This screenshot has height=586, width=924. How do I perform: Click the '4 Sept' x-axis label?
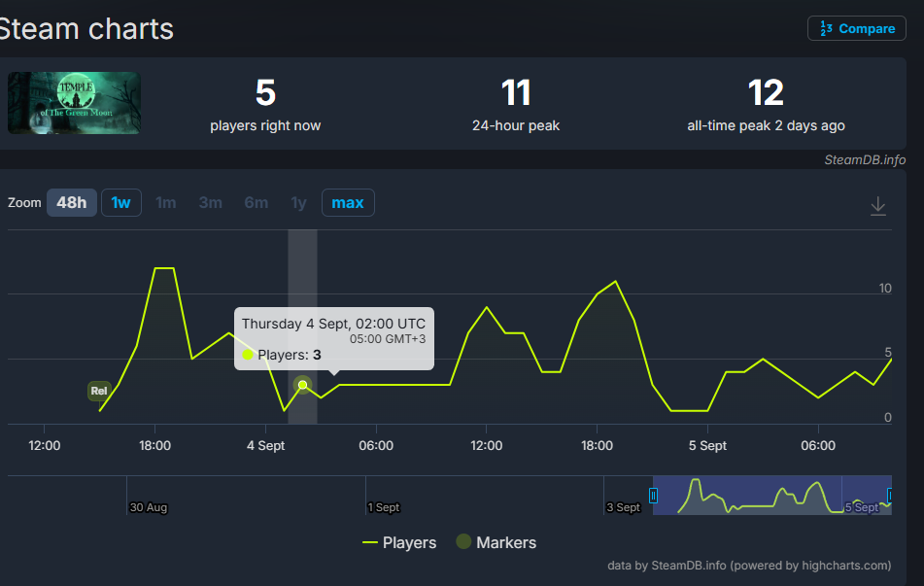tap(265, 446)
